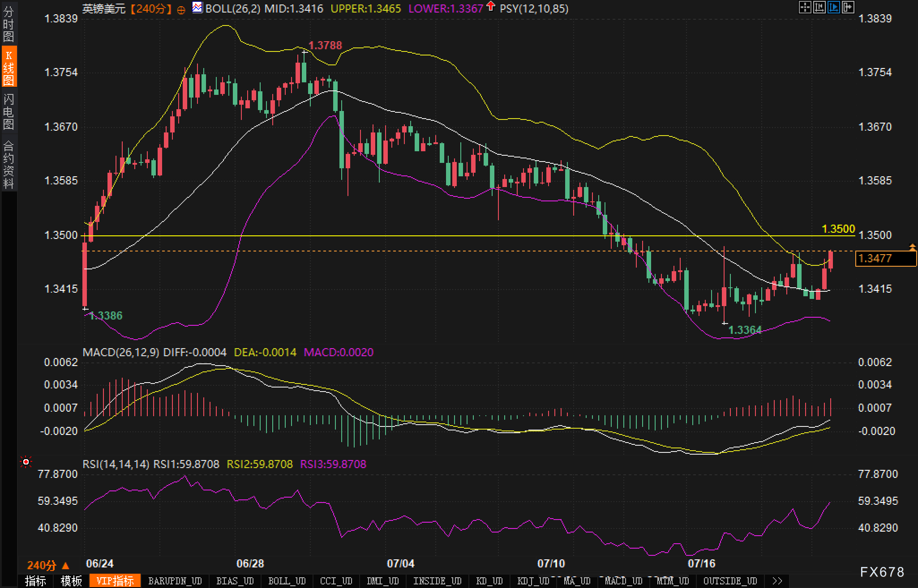Open the 模板 template button
The image size is (918, 588).
click(71, 581)
